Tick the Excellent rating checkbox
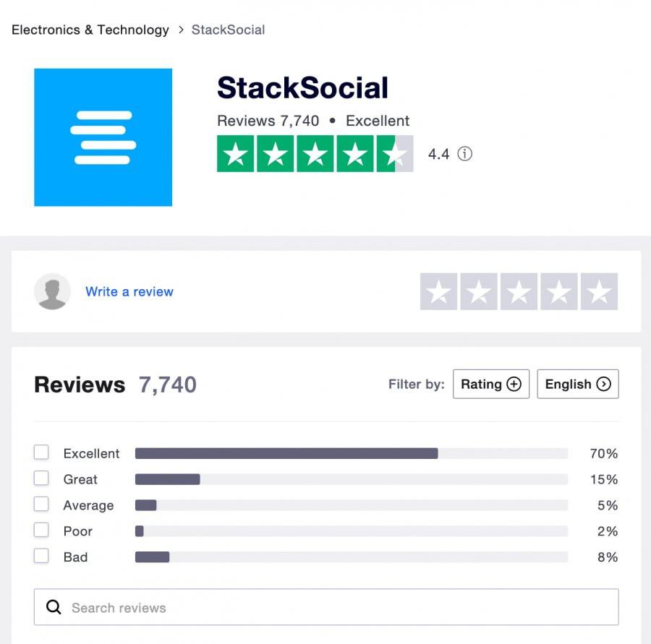This screenshot has height=644, width=651. coord(41,452)
